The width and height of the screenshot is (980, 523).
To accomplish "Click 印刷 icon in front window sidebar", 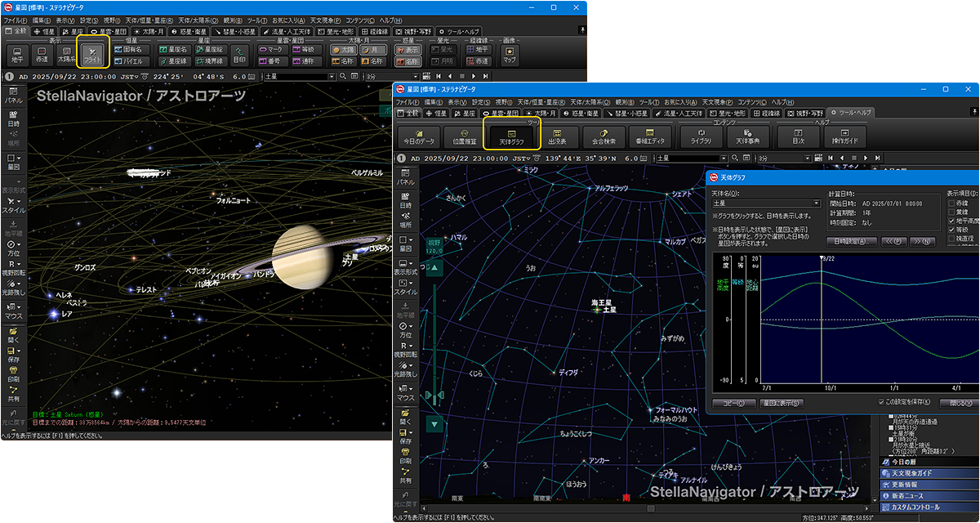I will point(404,454).
